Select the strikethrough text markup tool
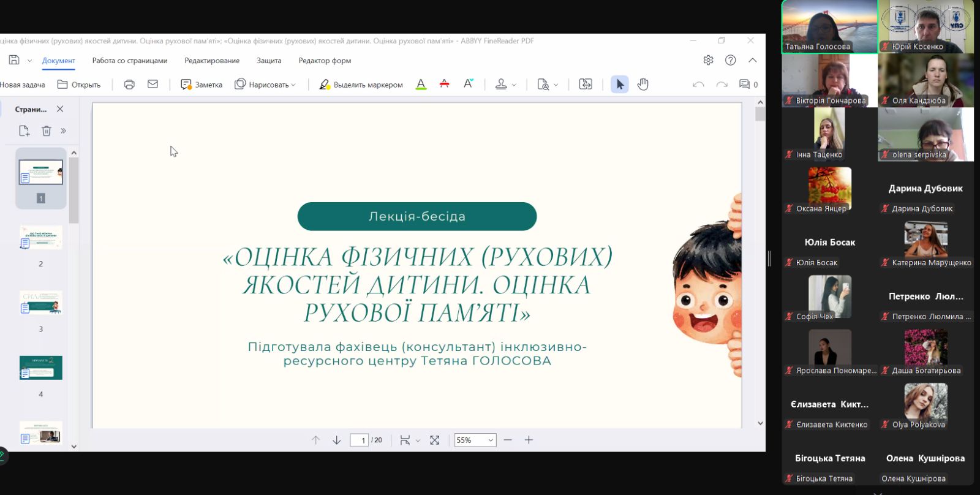 [445, 85]
